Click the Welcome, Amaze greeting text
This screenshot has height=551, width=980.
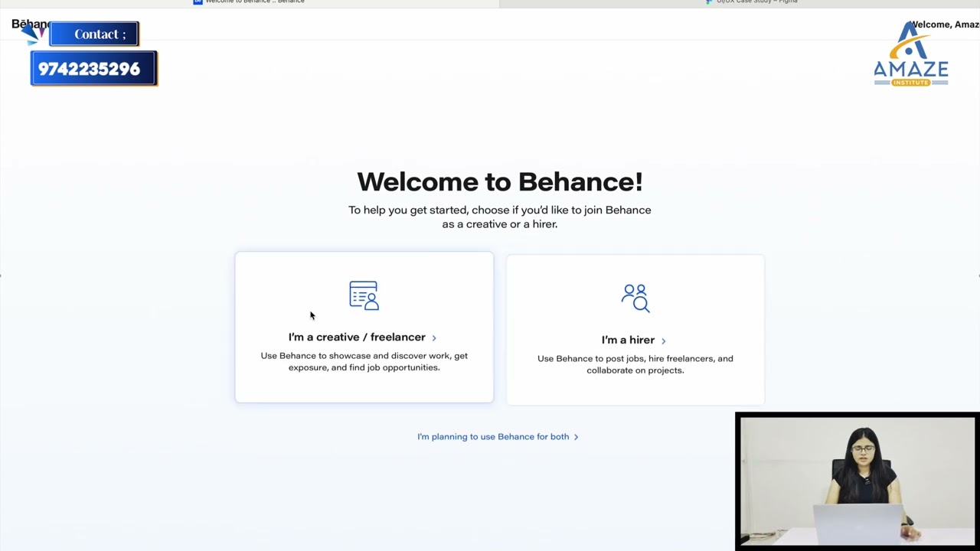click(945, 24)
